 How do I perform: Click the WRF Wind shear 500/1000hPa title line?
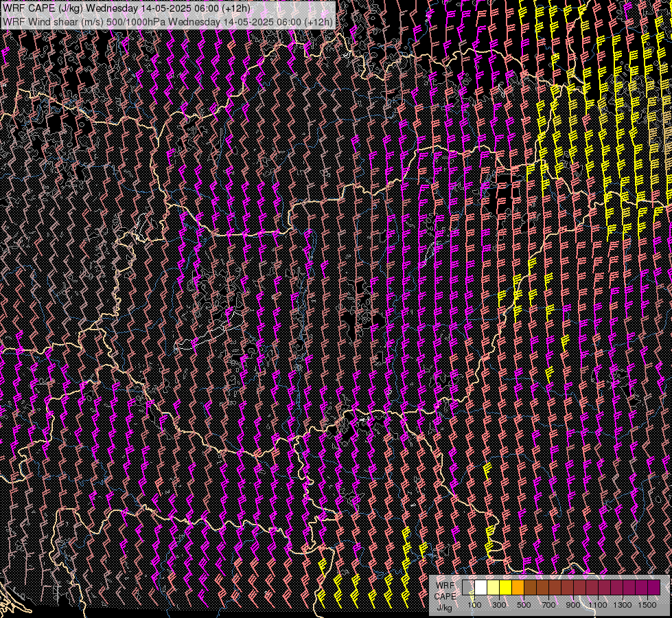pos(167,22)
